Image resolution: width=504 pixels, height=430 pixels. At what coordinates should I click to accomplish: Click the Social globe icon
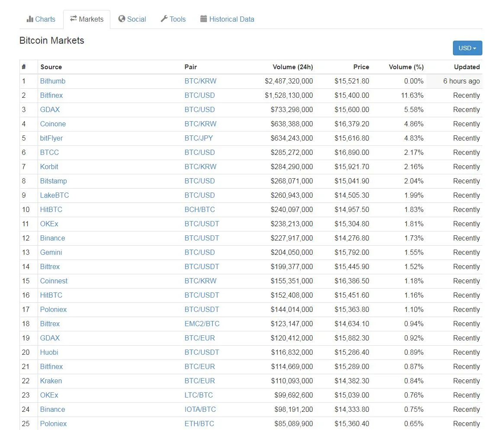tap(122, 19)
